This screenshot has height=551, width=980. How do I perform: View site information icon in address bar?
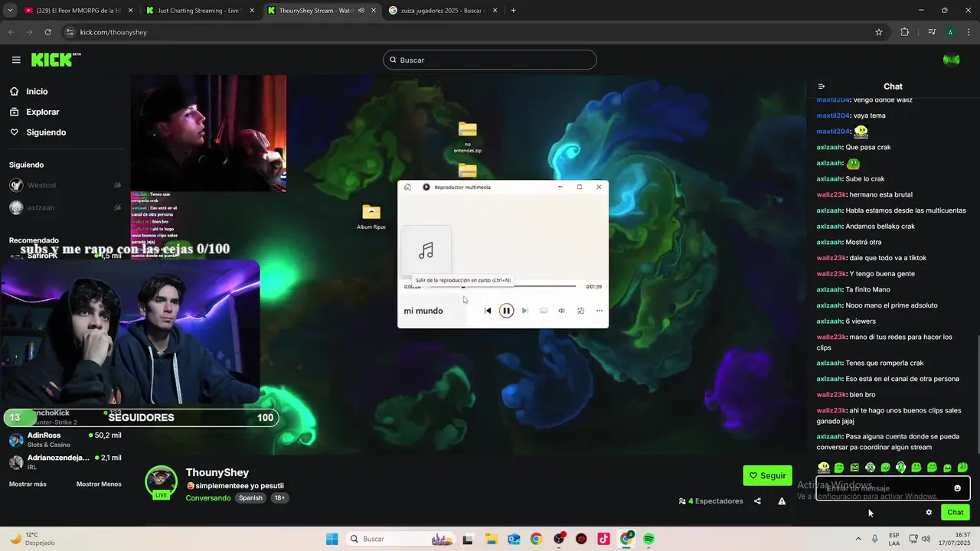point(70,32)
